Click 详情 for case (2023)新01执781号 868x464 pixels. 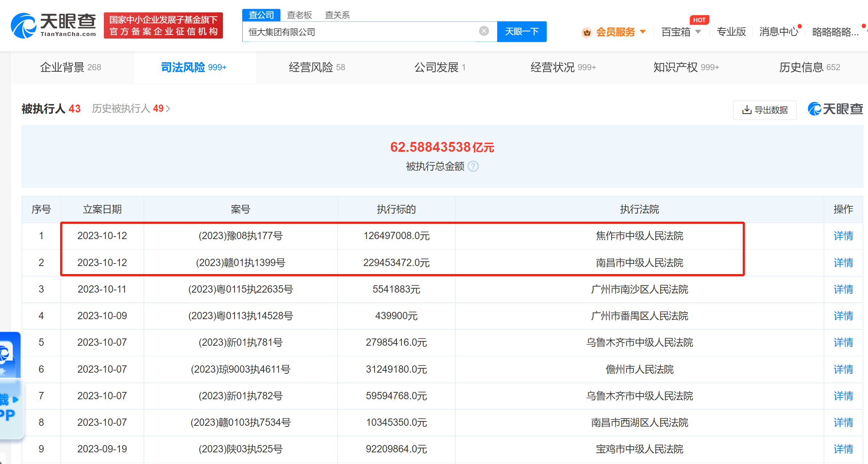coord(843,342)
